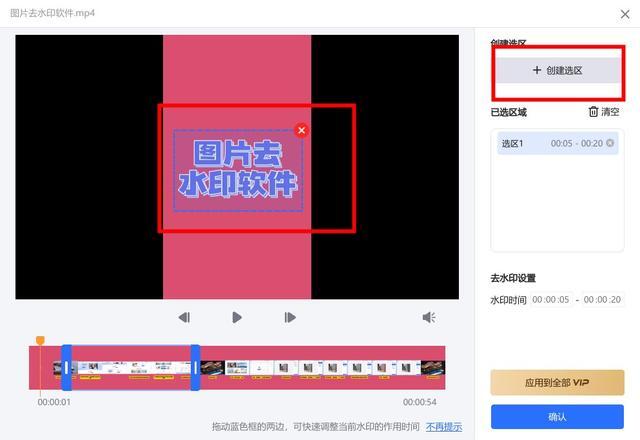Image resolution: width=640 pixels, height=440 pixels.
Task: Close the dialog with the top-right X
Action: pyautogui.click(x=625, y=14)
